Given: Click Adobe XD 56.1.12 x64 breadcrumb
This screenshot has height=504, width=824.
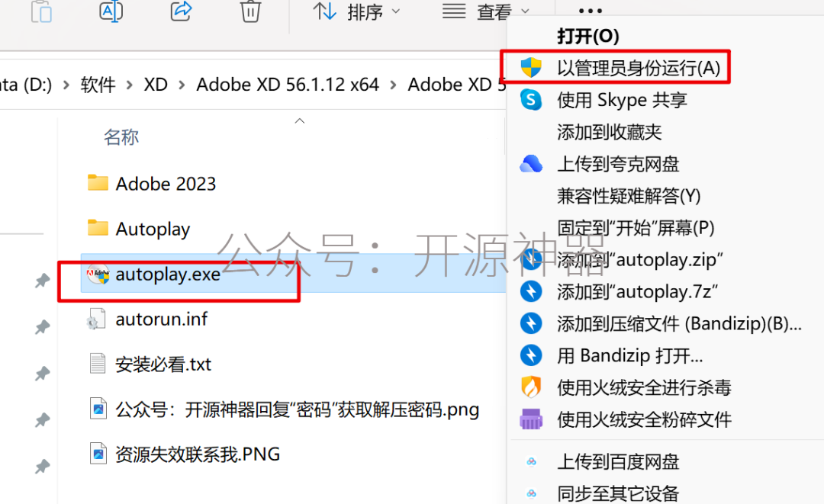Looking at the screenshot, I should click(x=288, y=84).
